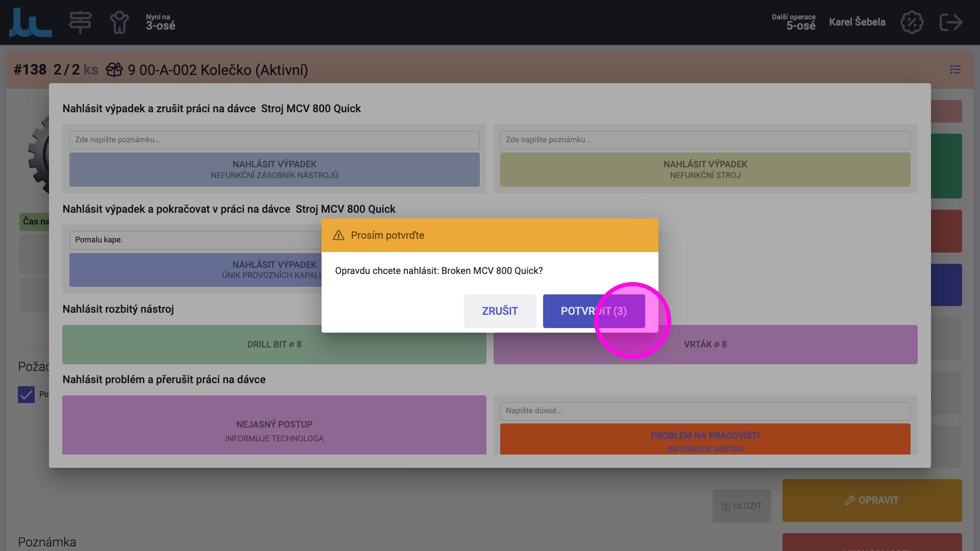This screenshot has width=980, height=551.
Task: Click the logout arrow icon
Action: tap(950, 22)
